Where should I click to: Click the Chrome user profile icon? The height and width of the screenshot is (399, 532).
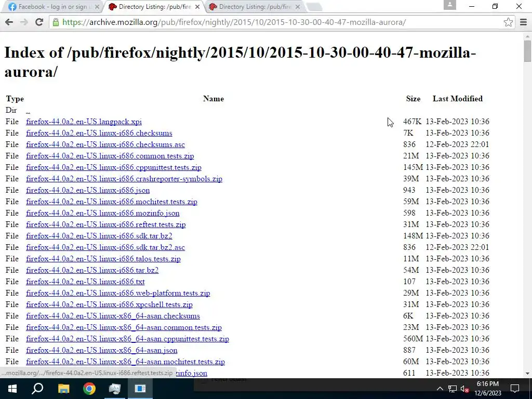pos(449,5)
